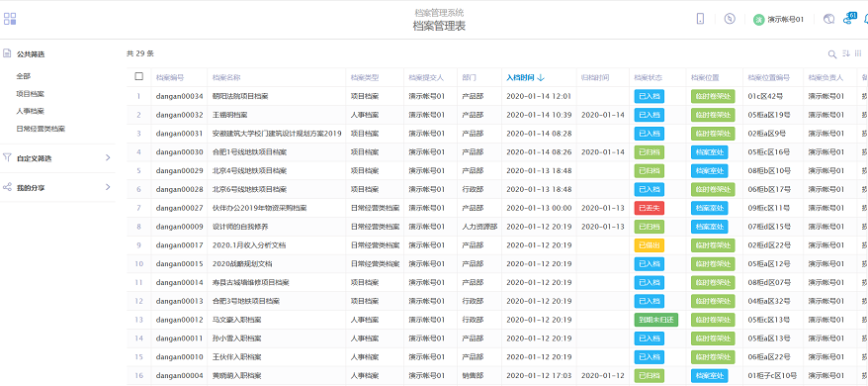The image size is (868, 386).
Task: Click archive name 北京6号线地铁项目档案
Action: pos(250,189)
